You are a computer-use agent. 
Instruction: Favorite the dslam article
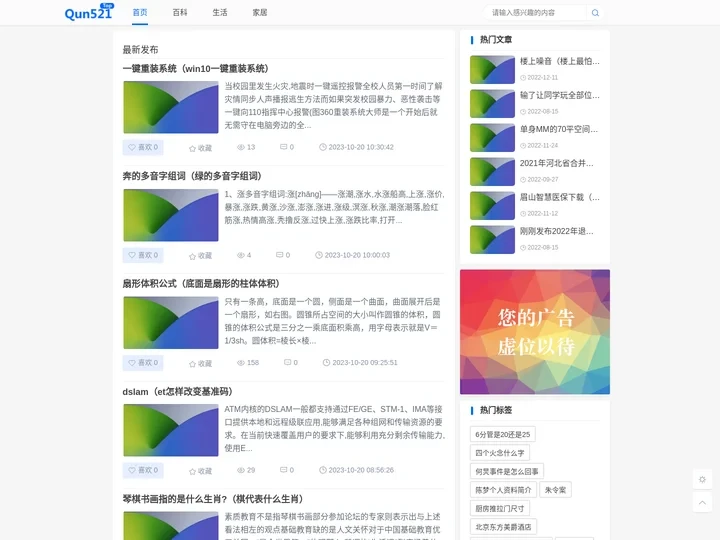coord(200,471)
